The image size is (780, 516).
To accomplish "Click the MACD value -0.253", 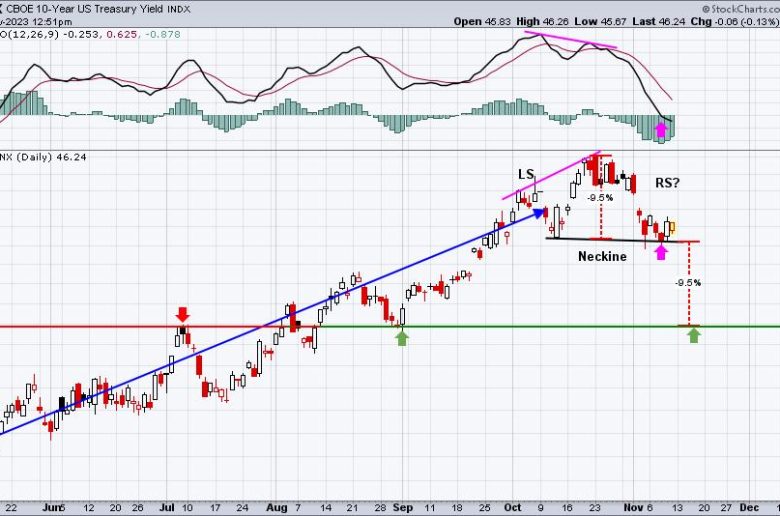I will (x=82, y=34).
